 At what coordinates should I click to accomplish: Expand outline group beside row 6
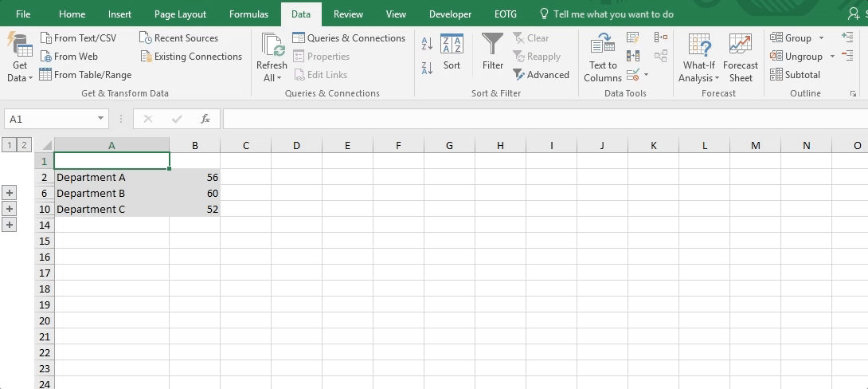point(10,193)
